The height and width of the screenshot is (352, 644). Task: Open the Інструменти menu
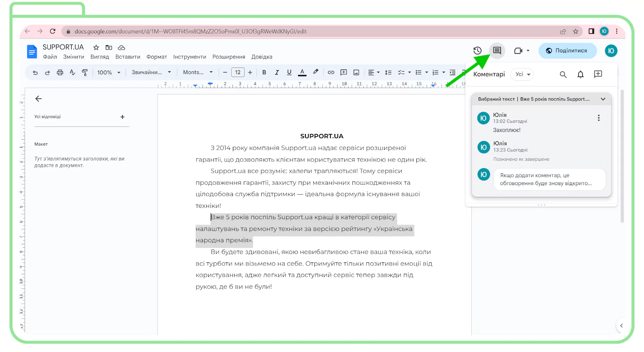tap(190, 57)
